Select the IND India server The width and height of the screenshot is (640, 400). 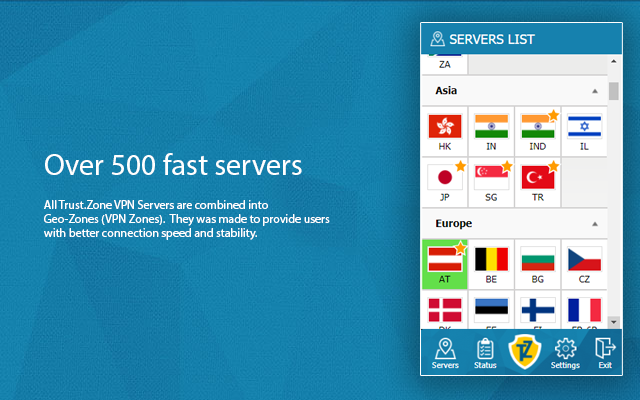click(x=538, y=132)
